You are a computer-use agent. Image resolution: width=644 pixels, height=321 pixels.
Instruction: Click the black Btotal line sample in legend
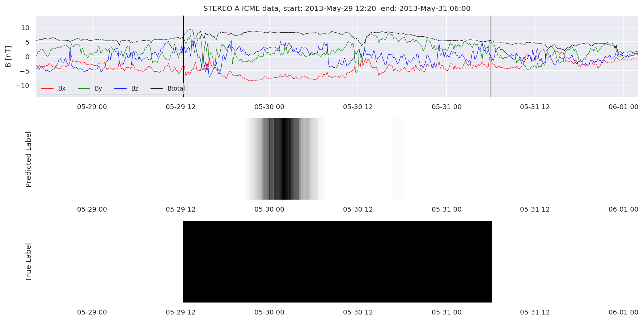pos(157,89)
